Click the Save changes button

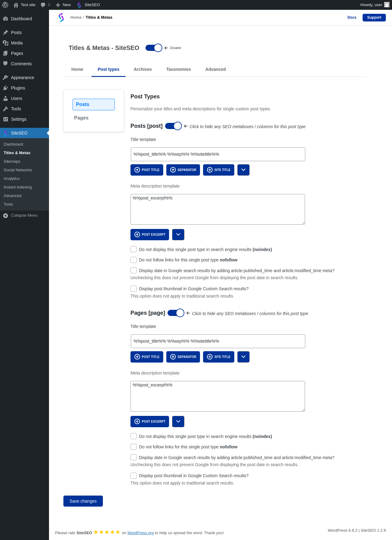83,501
